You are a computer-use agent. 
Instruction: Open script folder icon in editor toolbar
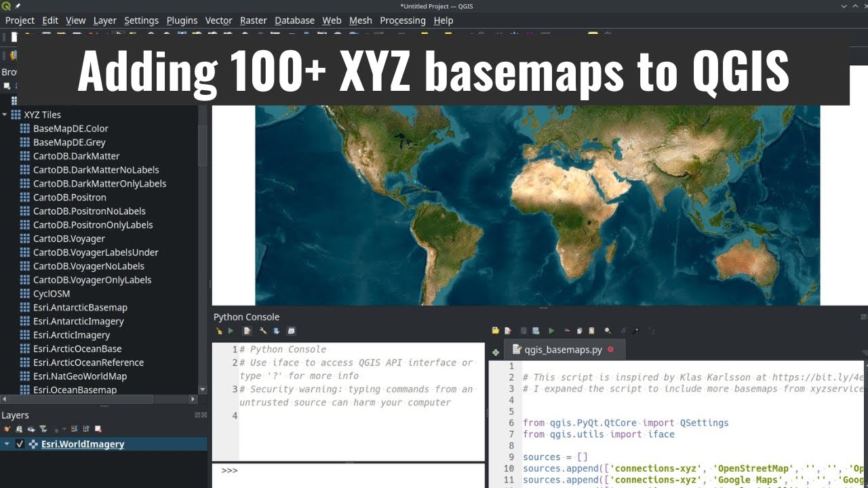tap(495, 331)
